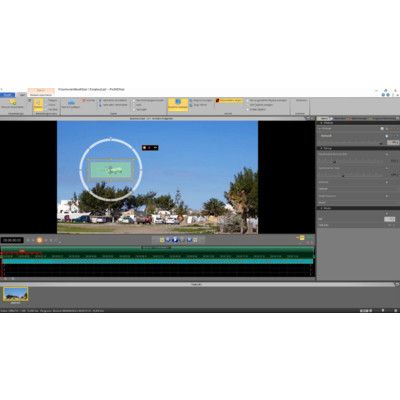400x400 pixels.
Task: Click the green icon at timeline top-right
Action: (x=310, y=238)
